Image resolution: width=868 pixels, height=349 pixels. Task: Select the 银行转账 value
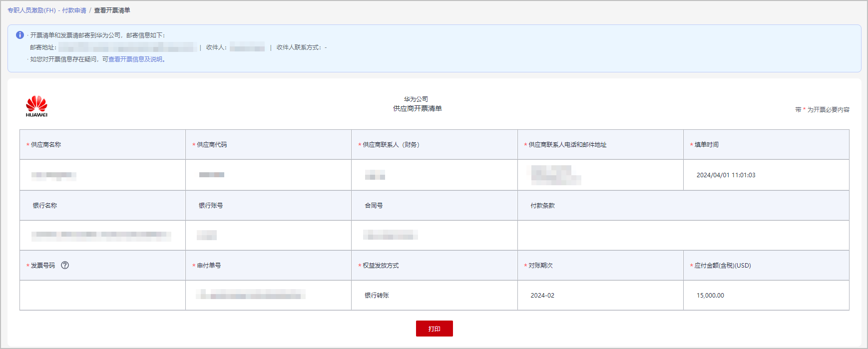click(x=377, y=296)
